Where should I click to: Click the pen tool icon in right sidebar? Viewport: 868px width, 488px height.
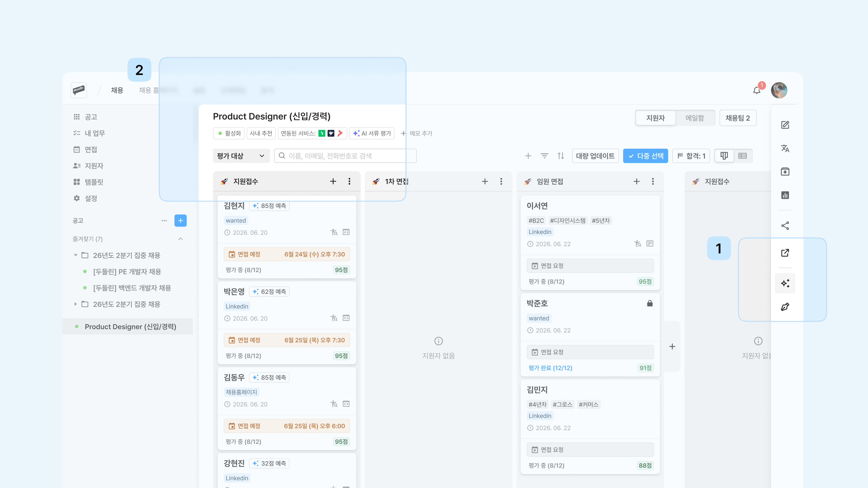[785, 307]
